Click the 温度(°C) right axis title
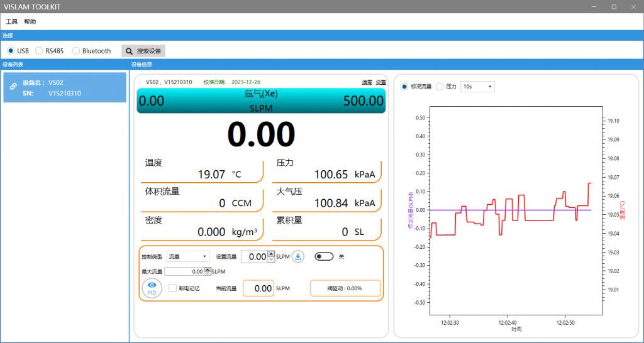Screen dimensions: 644x343 (x=623, y=210)
